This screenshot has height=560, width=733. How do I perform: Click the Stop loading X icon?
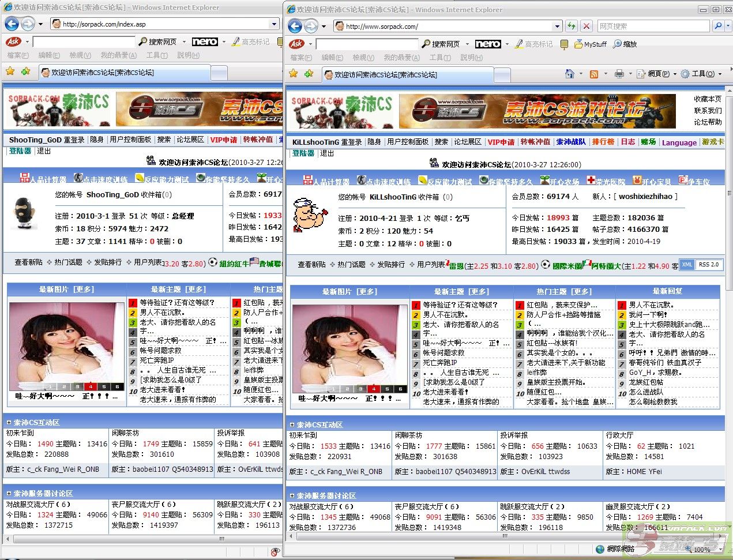pos(587,26)
